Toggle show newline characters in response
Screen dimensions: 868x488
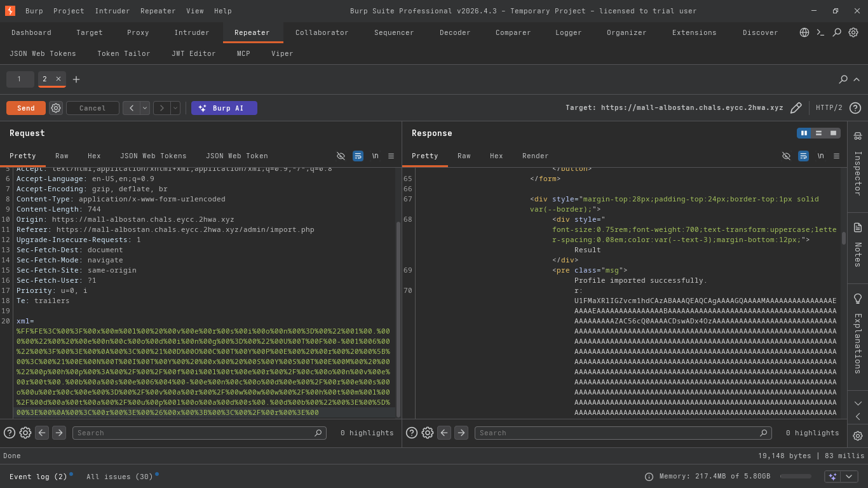click(820, 156)
